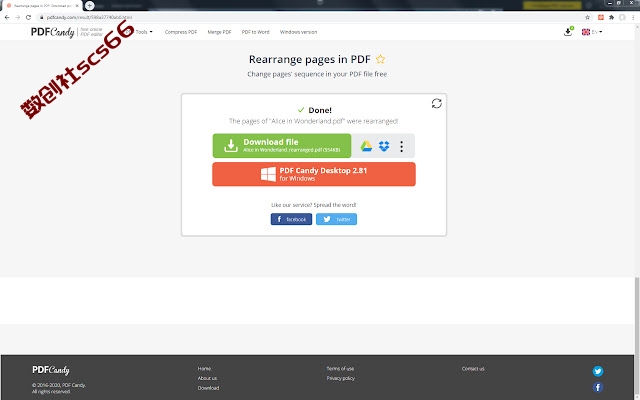Open Merge PDF in navigation
640x400 pixels.
coord(219,32)
